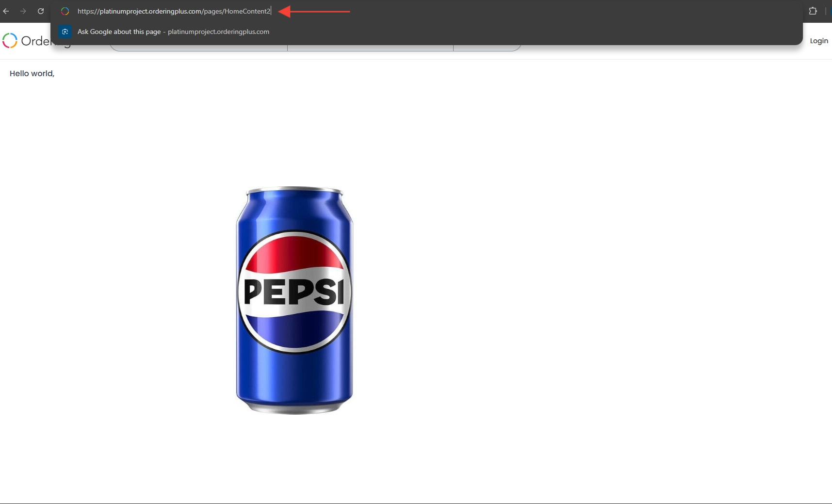Reload the page with the refresh icon

[x=41, y=11]
